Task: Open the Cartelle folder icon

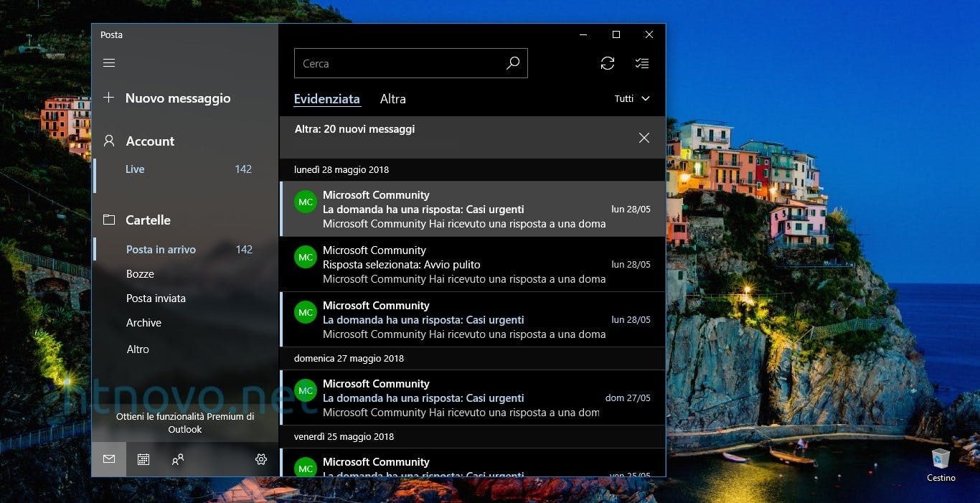Action: click(x=109, y=220)
